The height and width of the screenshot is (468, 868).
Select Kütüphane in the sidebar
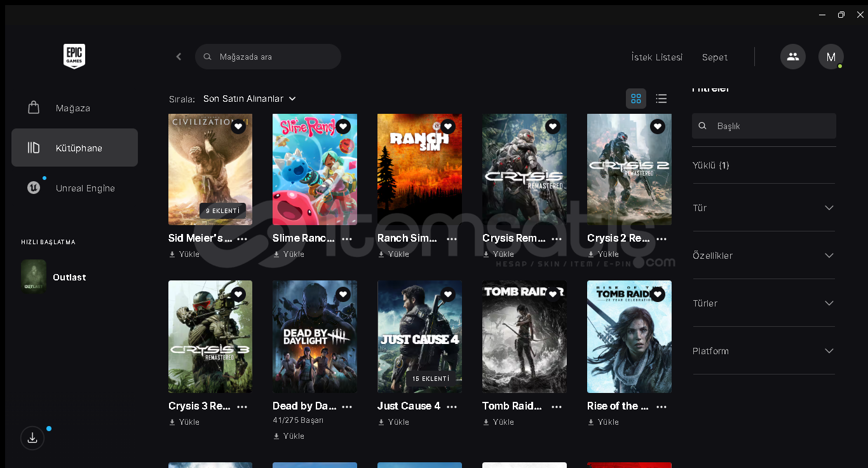click(74, 148)
